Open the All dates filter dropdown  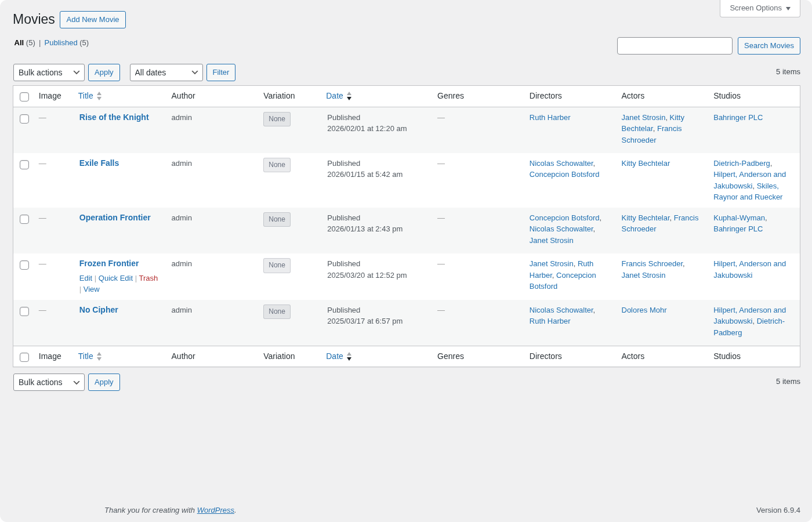click(166, 72)
